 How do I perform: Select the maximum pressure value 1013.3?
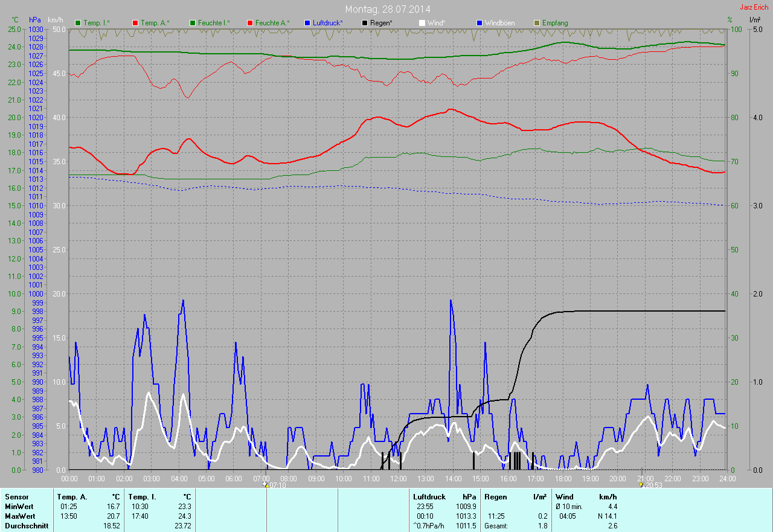(466, 516)
